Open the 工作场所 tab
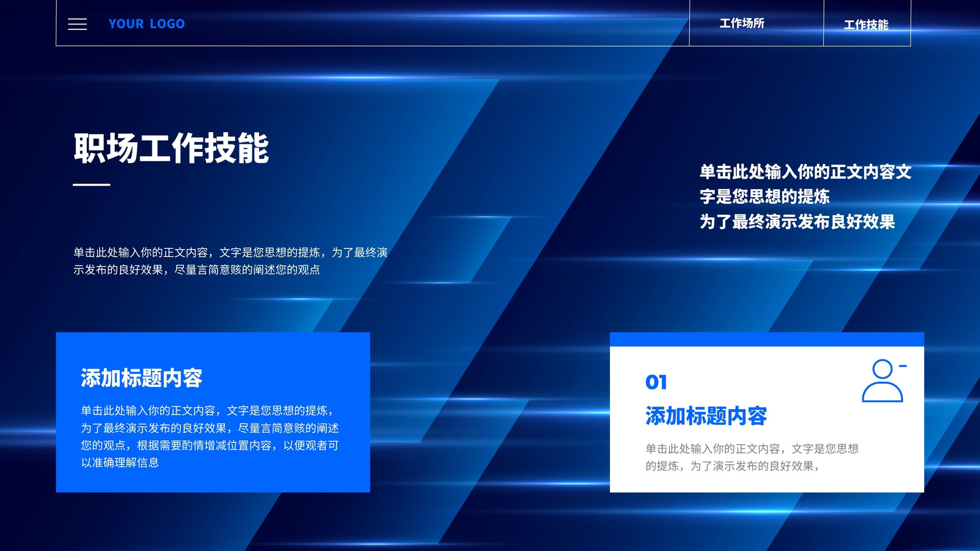 [x=742, y=23]
